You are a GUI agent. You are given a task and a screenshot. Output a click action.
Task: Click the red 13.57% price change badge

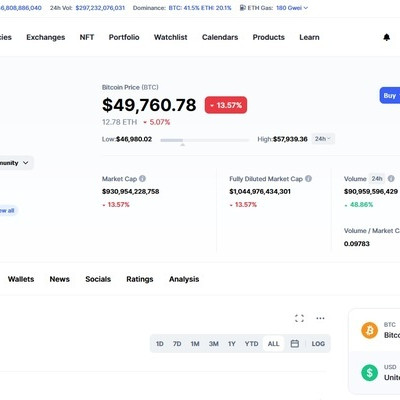tap(226, 105)
